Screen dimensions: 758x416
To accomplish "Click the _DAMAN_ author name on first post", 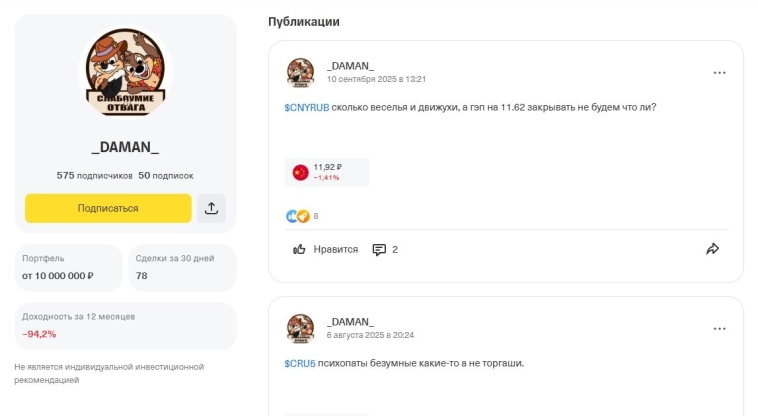I will pos(350,66).
